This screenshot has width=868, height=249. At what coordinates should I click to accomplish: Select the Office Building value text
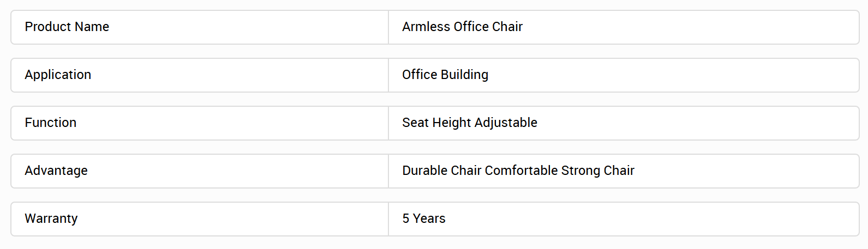pos(445,75)
